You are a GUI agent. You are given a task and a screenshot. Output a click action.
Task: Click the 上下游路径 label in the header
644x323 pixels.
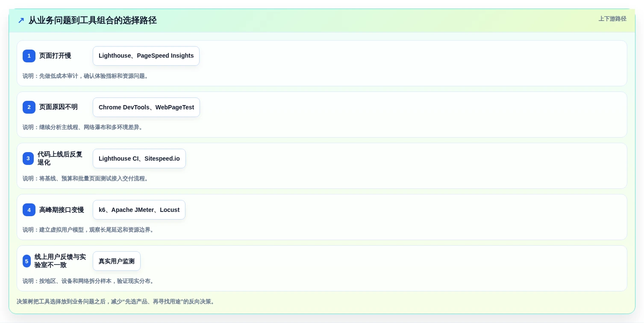tap(612, 19)
